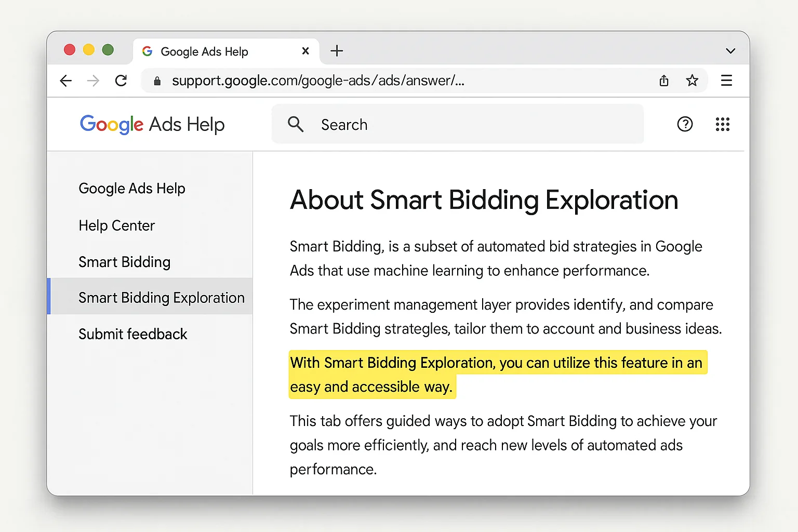798x532 pixels.
Task: Open the Google apps grid icon
Action: pos(723,124)
